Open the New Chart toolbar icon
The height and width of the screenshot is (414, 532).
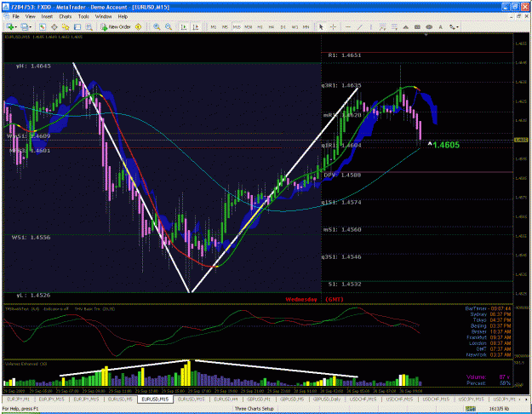(9, 26)
